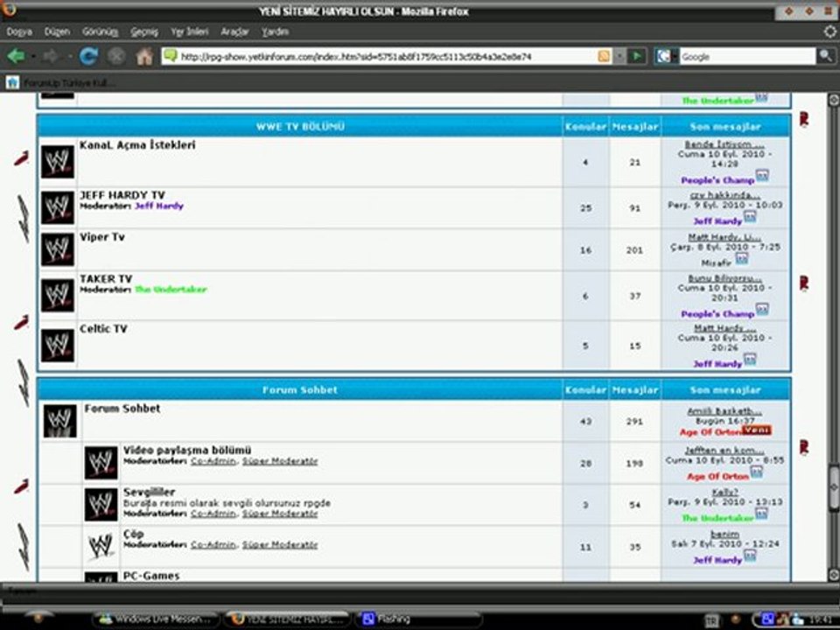
Task: Open the WWE icon next to Forum Sohbet
Action: pyautogui.click(x=60, y=421)
